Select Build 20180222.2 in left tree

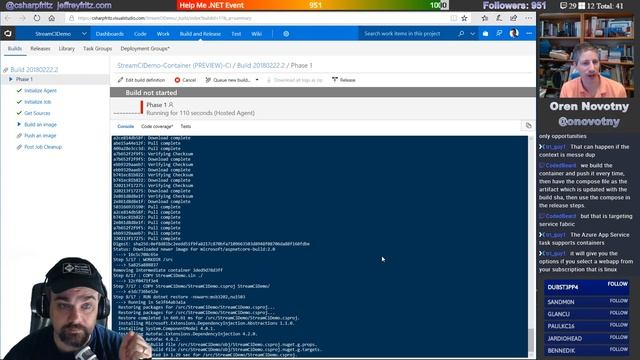[34, 69]
